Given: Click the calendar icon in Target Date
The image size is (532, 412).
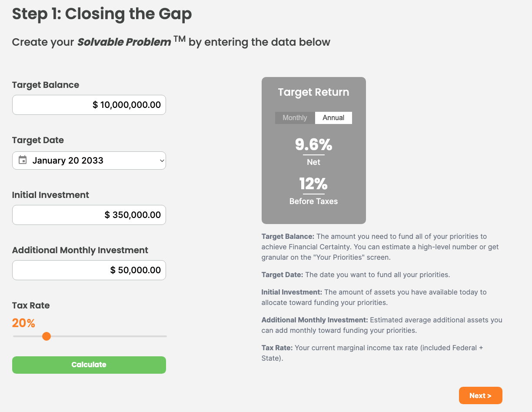Looking at the screenshot, I should [x=23, y=160].
